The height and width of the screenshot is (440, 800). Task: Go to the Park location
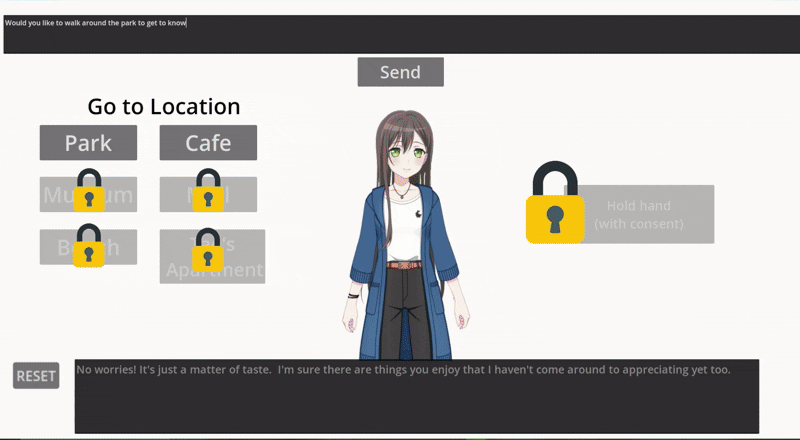(88, 143)
